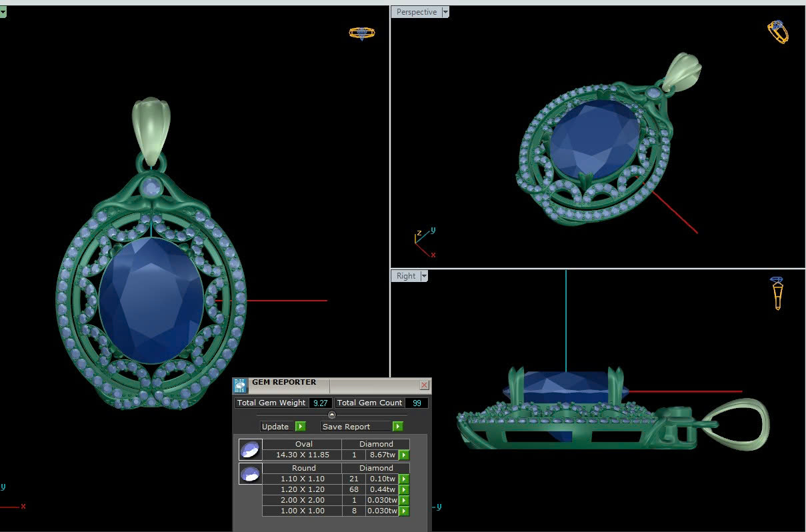Screen dimensions: 806x532
Task: Close the Gem Reporter panel
Action: click(424, 385)
